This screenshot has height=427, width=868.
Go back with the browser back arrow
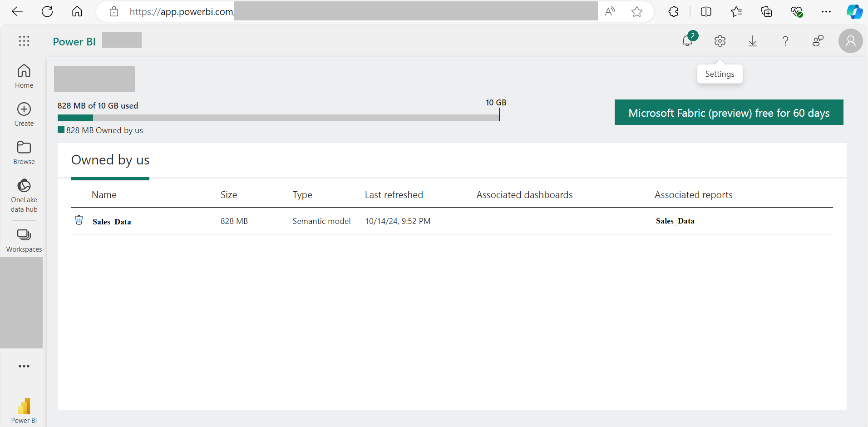[x=17, y=11]
